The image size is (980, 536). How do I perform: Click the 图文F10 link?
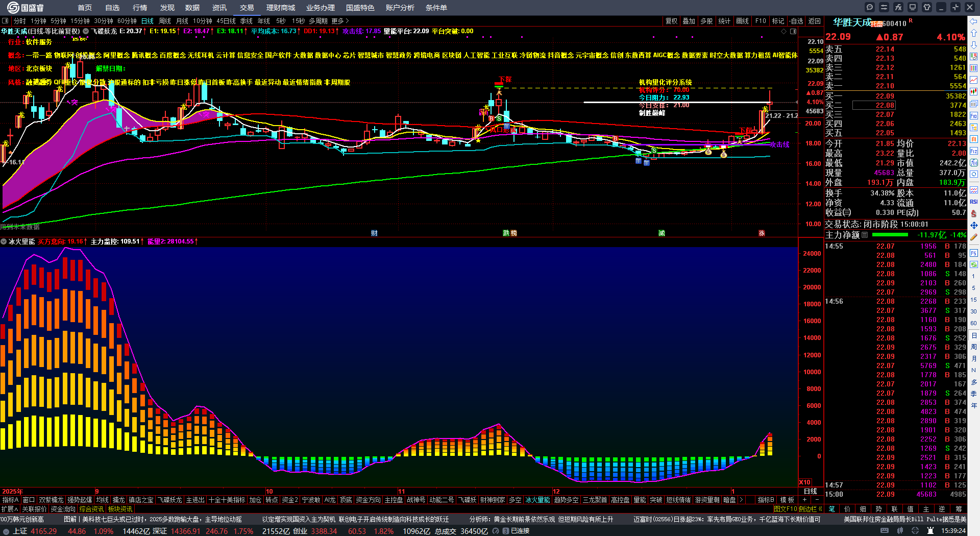click(x=785, y=509)
